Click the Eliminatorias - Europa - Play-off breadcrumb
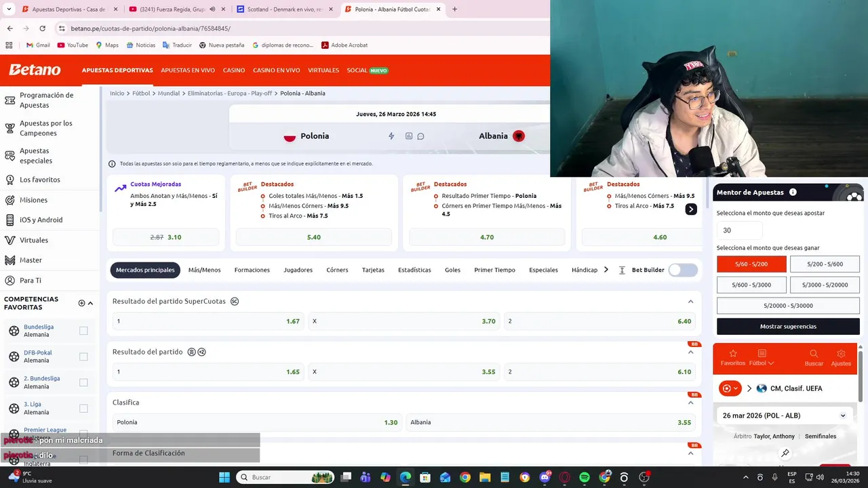The width and height of the screenshot is (868, 488). [230, 94]
